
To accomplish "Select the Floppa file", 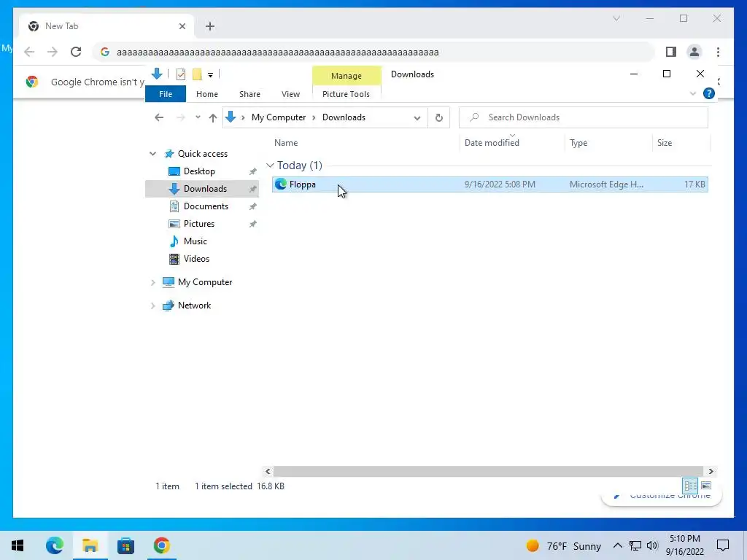I will click(489, 184).
